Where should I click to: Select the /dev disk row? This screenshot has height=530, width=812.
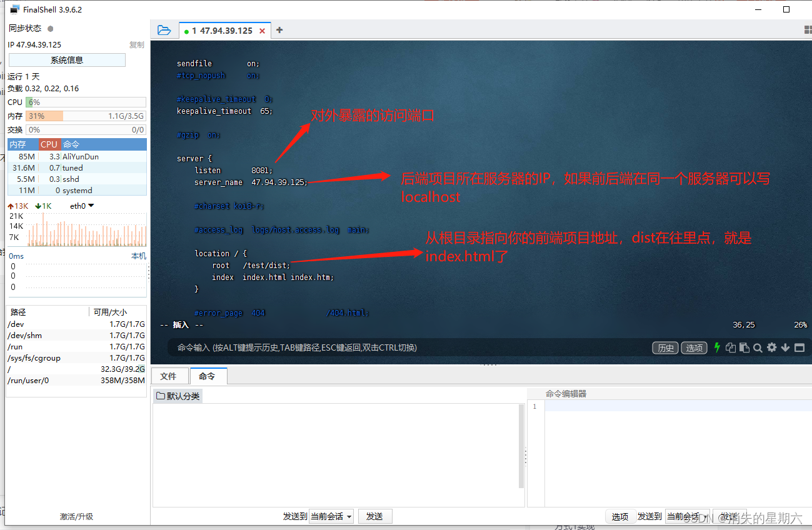click(x=76, y=324)
